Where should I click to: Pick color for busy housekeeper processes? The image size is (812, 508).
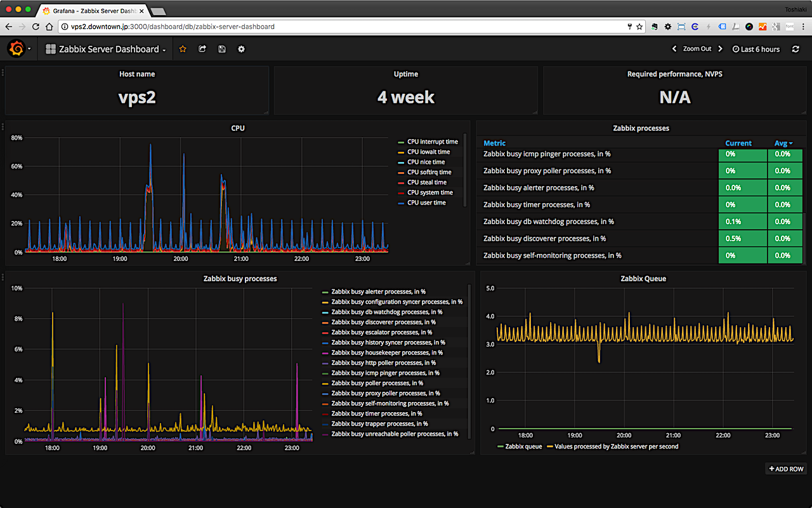pyautogui.click(x=325, y=353)
